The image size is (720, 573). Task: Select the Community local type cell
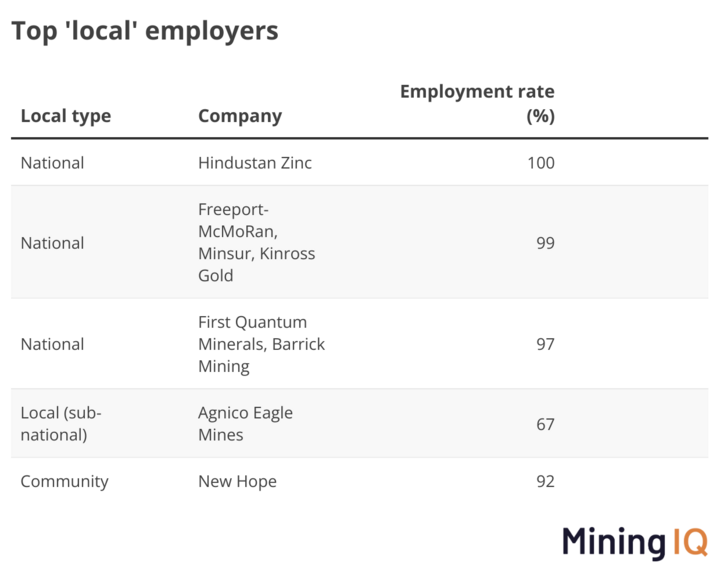coord(64,481)
